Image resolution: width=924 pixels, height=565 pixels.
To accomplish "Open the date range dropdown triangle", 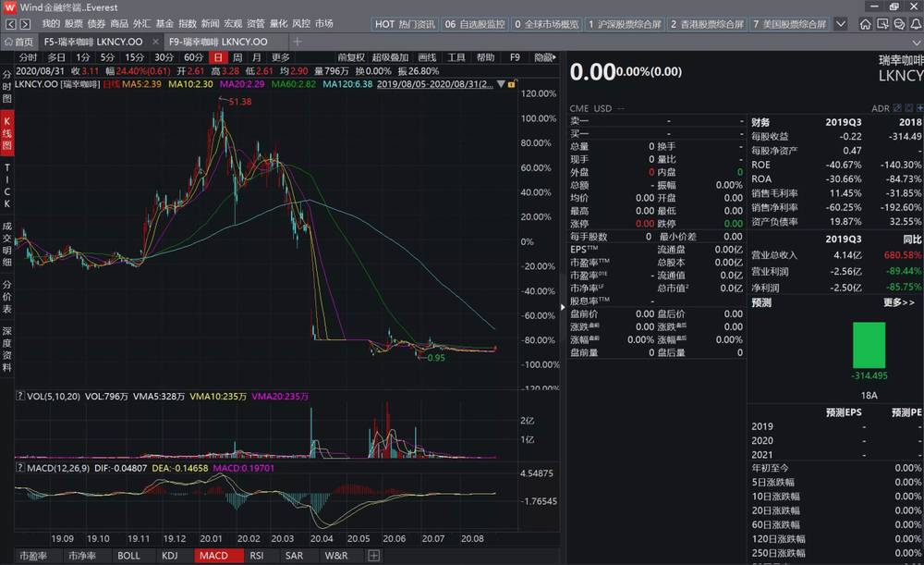I will coord(501,84).
